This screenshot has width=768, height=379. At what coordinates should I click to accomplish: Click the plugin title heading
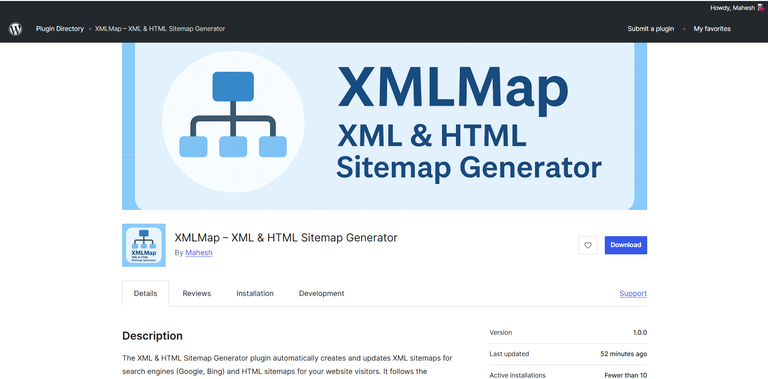286,237
